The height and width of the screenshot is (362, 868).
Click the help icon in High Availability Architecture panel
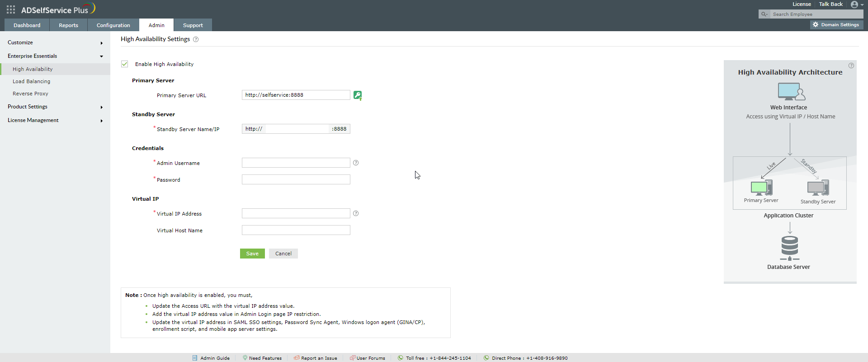[x=851, y=66]
